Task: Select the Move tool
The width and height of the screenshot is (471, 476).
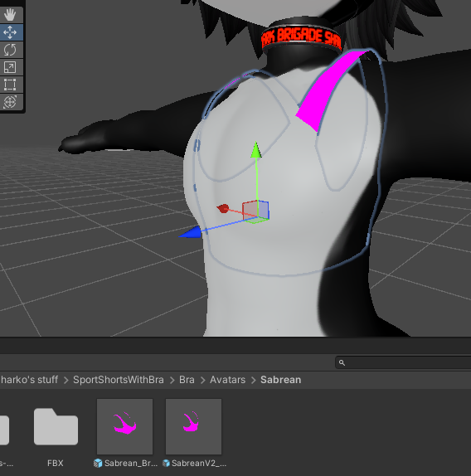Action: 10,32
